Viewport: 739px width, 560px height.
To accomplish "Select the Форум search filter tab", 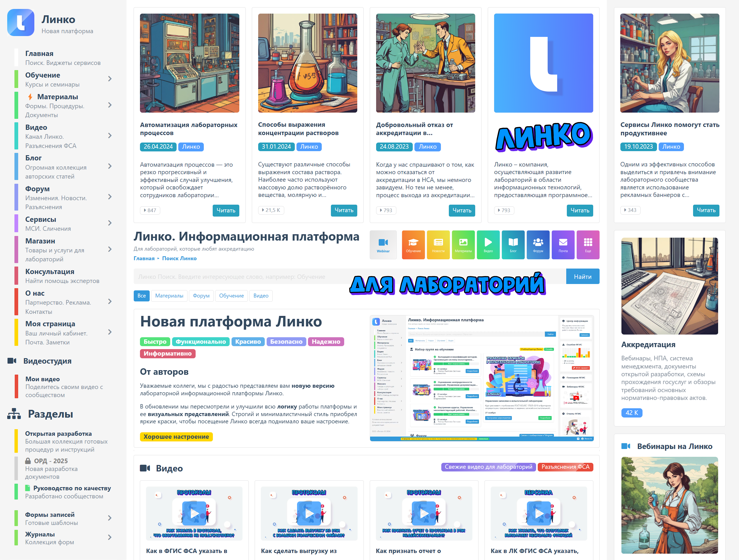I will [201, 296].
